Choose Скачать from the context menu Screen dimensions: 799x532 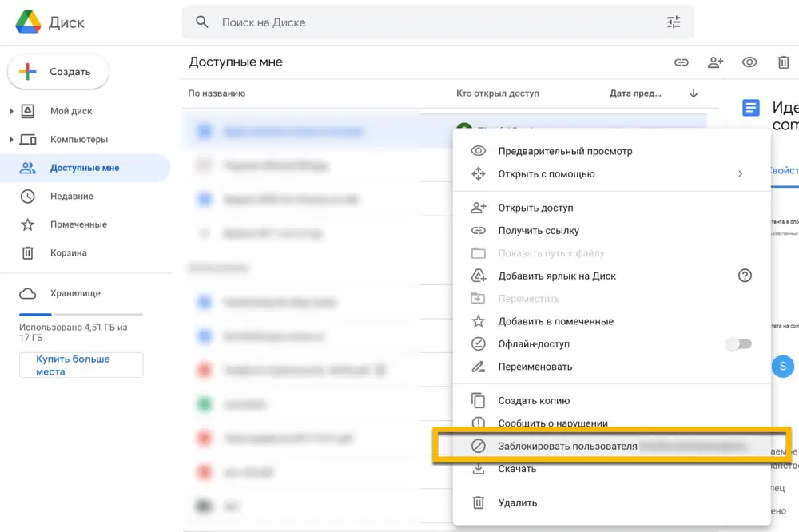coord(517,469)
